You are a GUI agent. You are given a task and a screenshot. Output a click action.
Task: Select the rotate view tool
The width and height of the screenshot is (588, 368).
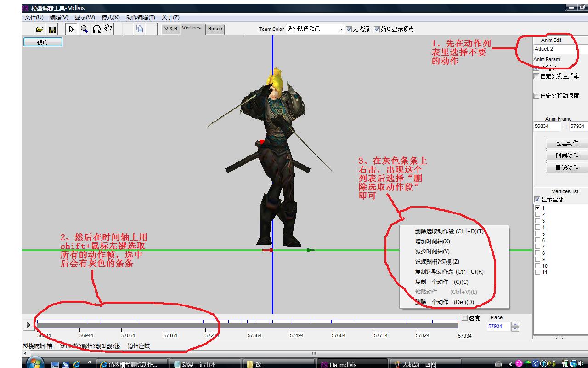pos(96,29)
